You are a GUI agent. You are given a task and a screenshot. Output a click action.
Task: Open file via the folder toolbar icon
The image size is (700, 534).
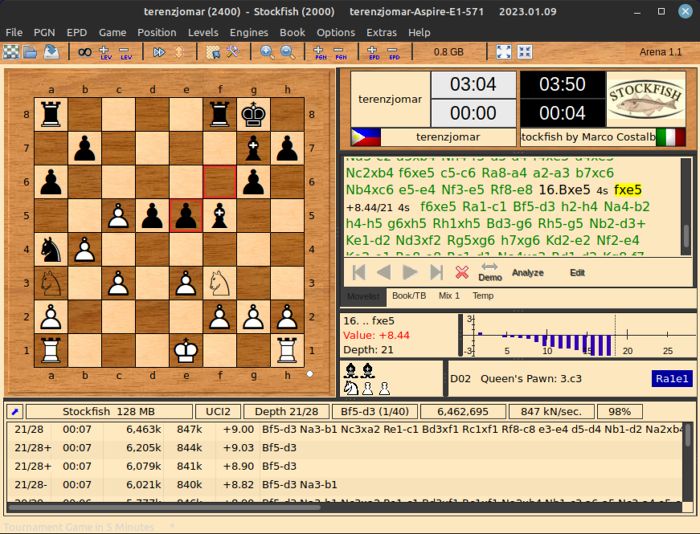click(30, 52)
